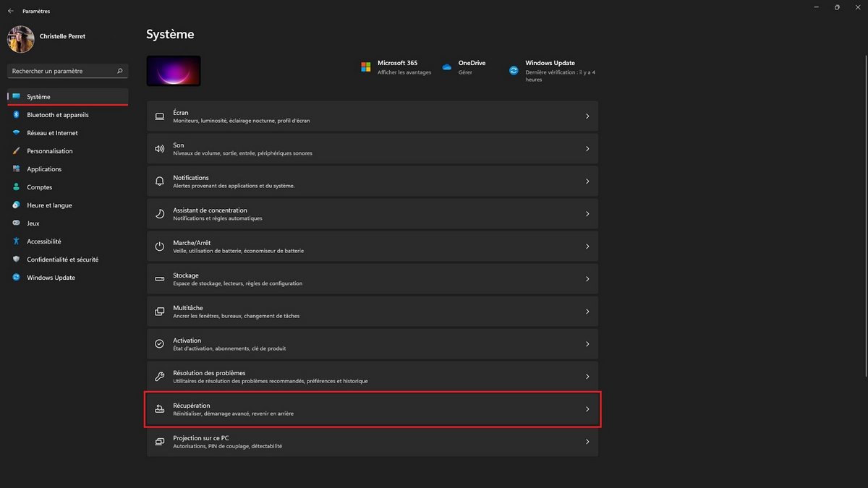Click the Réseau et Internet wifi icon

[16, 133]
